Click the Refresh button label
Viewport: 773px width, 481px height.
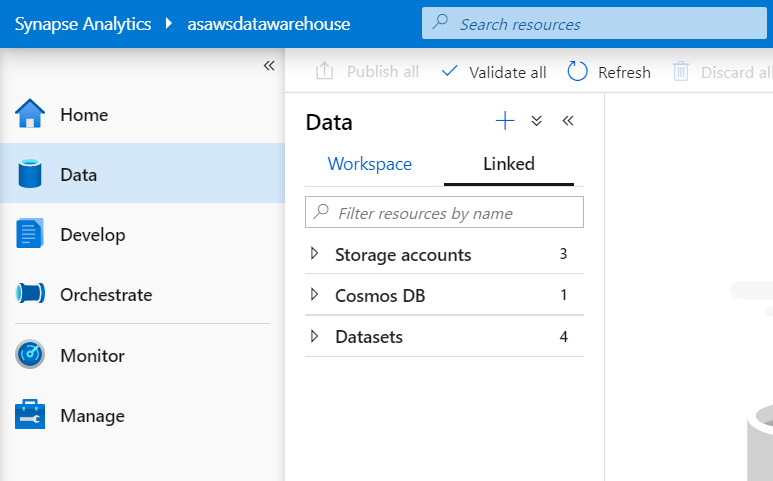tap(624, 72)
